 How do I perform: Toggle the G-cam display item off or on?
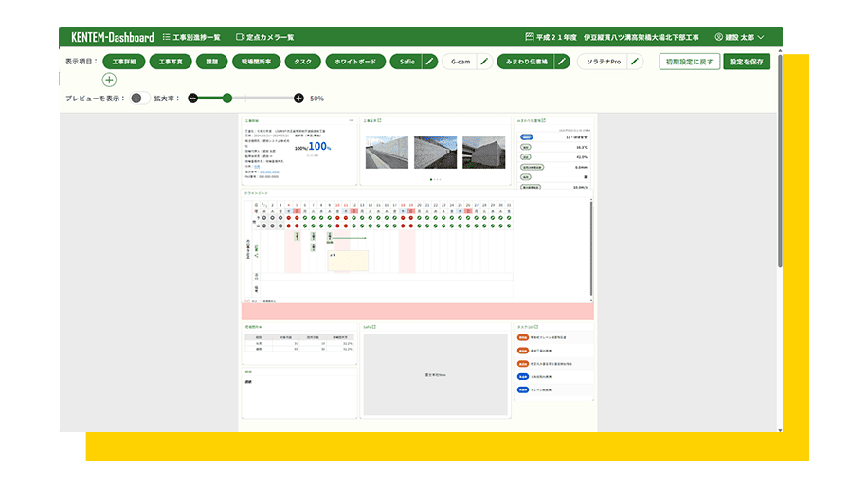tap(460, 62)
